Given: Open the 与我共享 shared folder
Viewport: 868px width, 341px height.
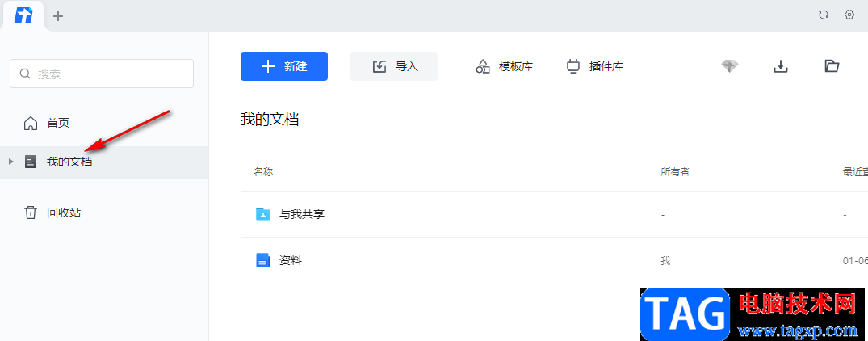Looking at the screenshot, I should pyautogui.click(x=301, y=214).
